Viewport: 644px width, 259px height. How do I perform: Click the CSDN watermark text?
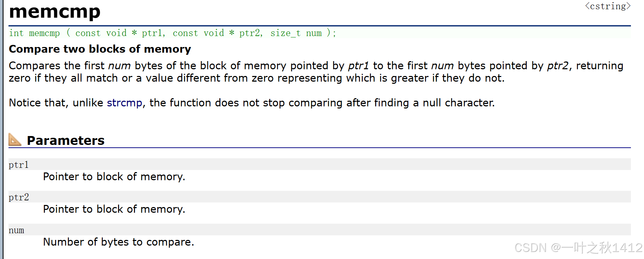tap(578, 247)
